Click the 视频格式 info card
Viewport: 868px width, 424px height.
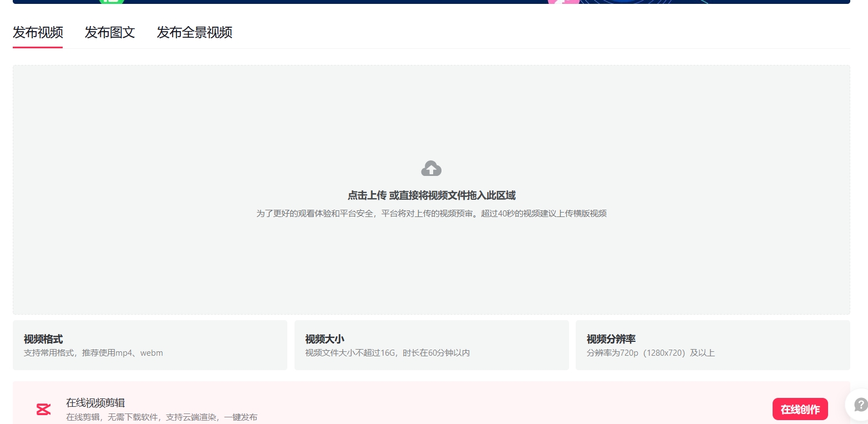150,345
